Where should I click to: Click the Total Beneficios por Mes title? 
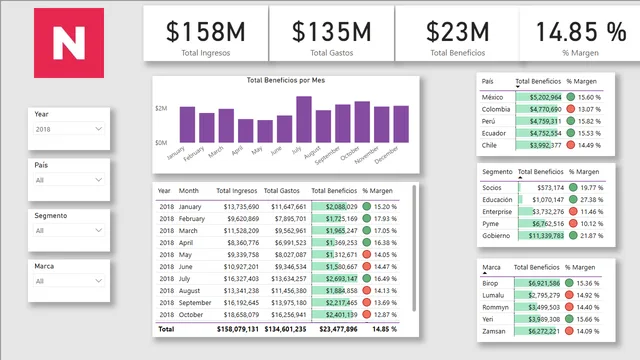(286, 80)
